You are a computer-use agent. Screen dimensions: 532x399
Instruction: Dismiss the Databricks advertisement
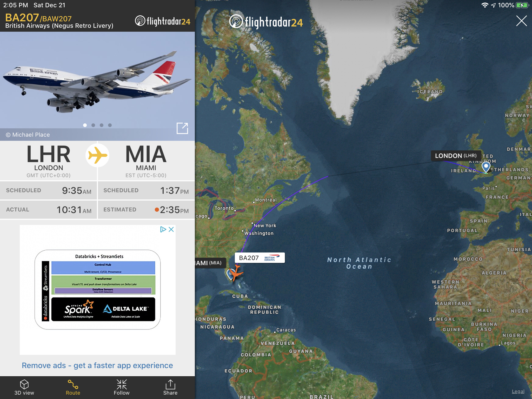(x=171, y=229)
